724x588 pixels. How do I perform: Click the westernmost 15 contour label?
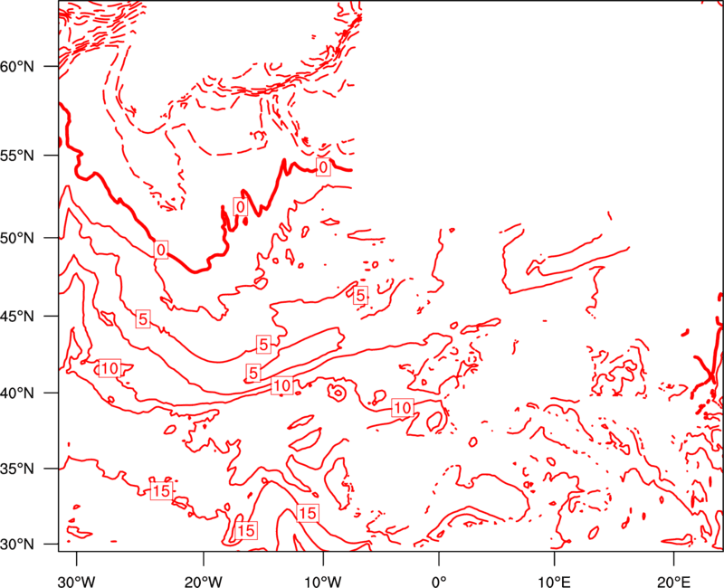point(162,490)
